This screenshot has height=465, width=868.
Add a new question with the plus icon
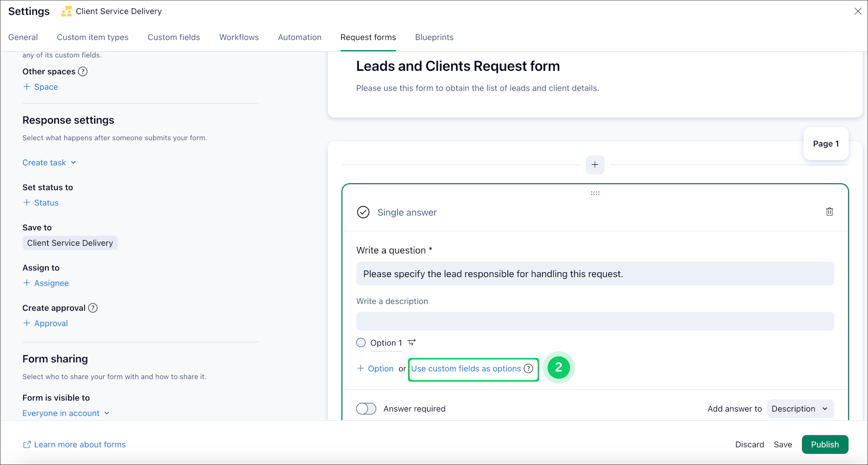595,164
